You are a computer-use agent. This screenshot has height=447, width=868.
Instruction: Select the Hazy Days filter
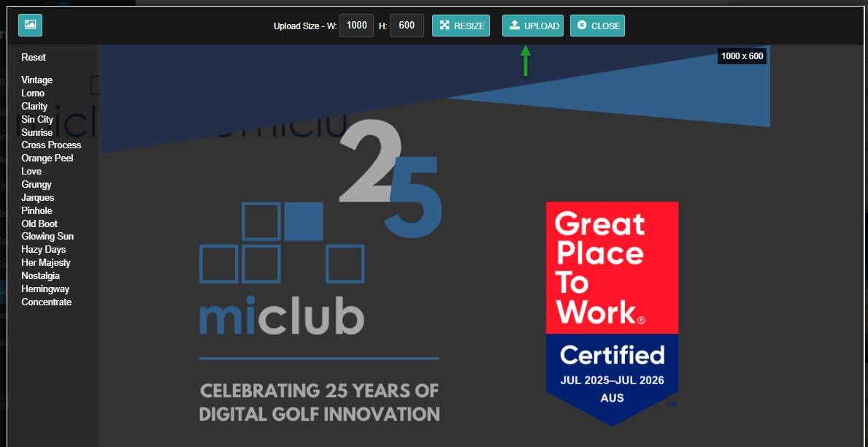[x=44, y=250]
